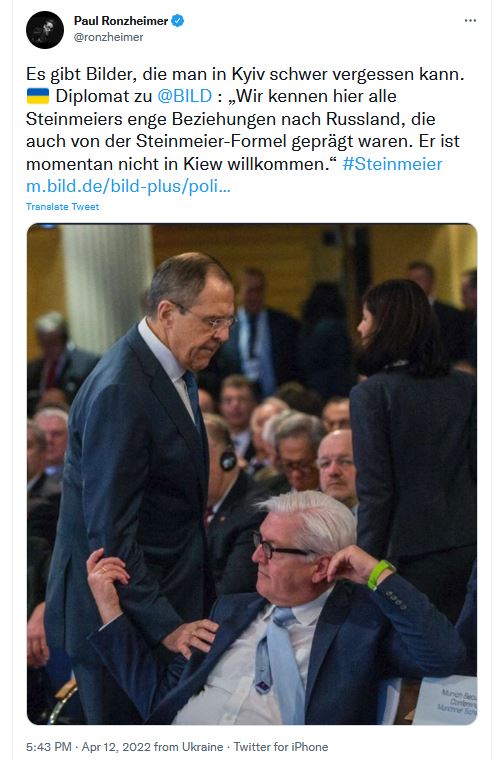Image resolution: width=495 pixels, height=761 pixels.
Task: Open the attached conference photo
Action: pos(252,474)
